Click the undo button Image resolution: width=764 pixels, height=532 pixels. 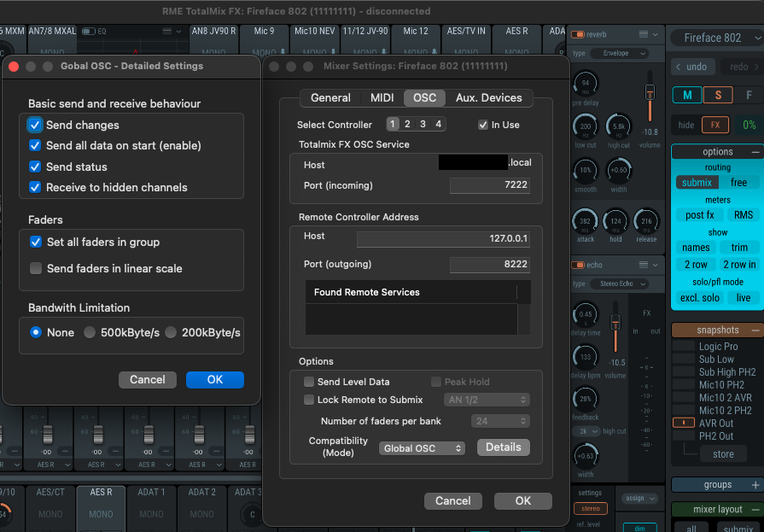tap(692, 67)
